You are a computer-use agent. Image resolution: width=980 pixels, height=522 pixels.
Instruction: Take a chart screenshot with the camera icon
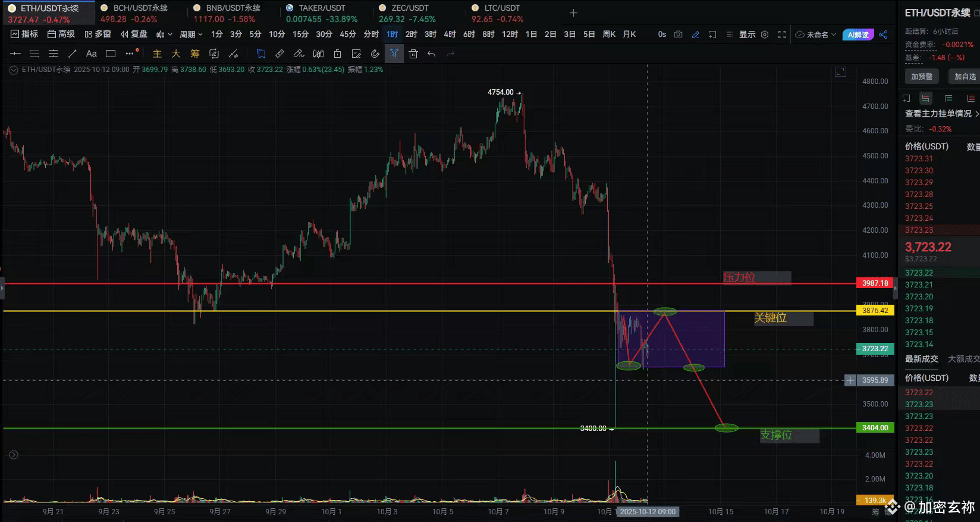[x=678, y=35]
